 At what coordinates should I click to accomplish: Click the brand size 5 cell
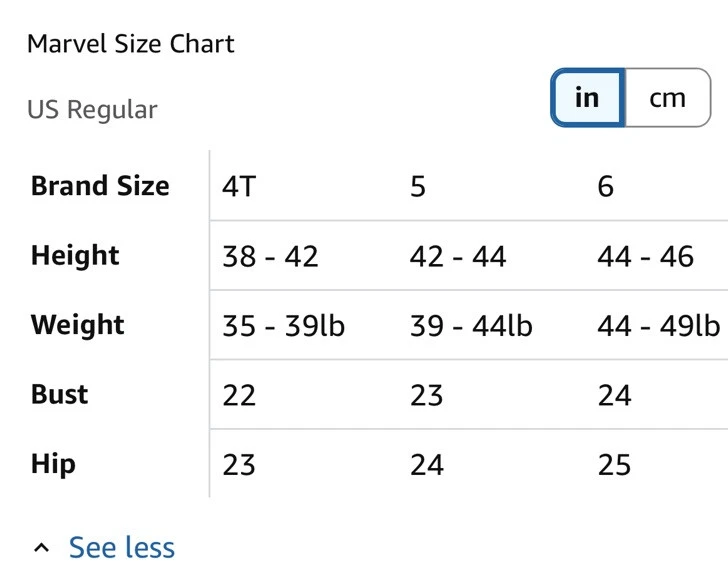coord(418,187)
